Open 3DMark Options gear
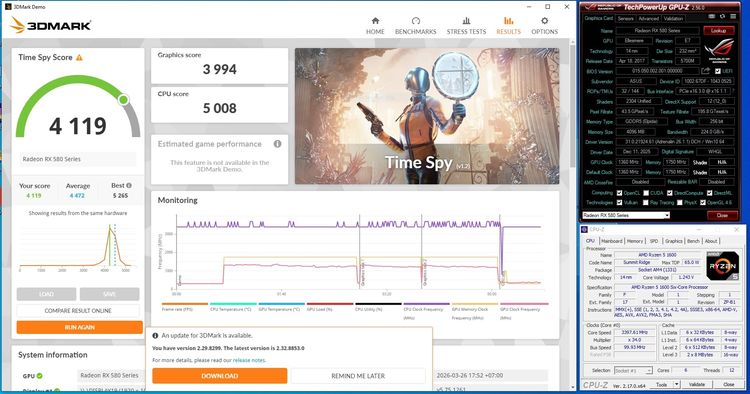Screen dimensions: 750x394 [x=544, y=26]
